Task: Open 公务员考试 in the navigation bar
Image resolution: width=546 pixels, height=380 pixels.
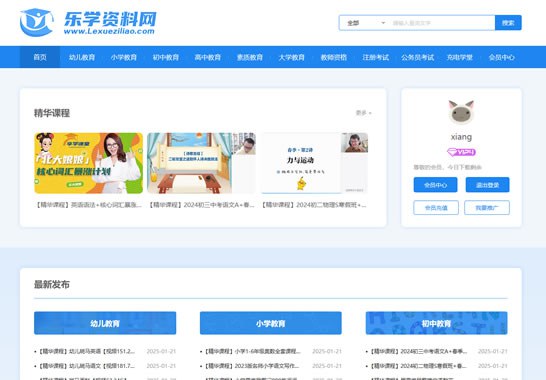Action: [x=418, y=57]
